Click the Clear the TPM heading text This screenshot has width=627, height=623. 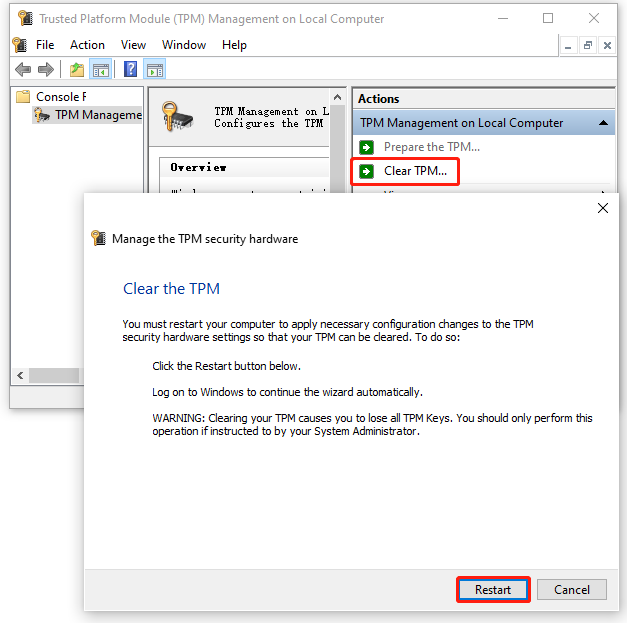point(171,289)
